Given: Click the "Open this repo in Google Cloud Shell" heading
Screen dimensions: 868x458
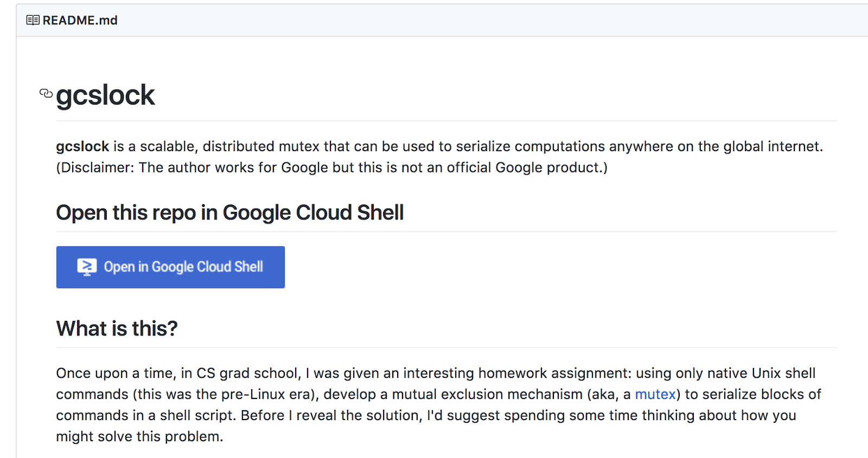Looking at the screenshot, I should click(x=230, y=212).
